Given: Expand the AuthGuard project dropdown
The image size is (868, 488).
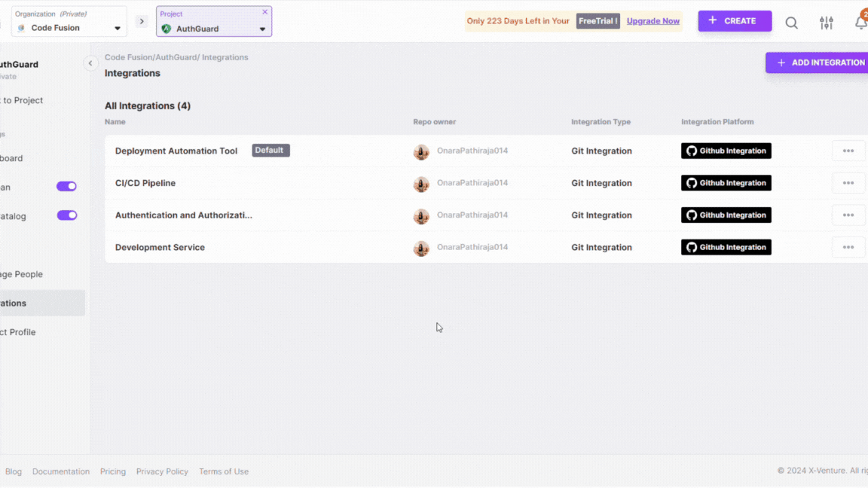Looking at the screenshot, I should click(x=262, y=29).
